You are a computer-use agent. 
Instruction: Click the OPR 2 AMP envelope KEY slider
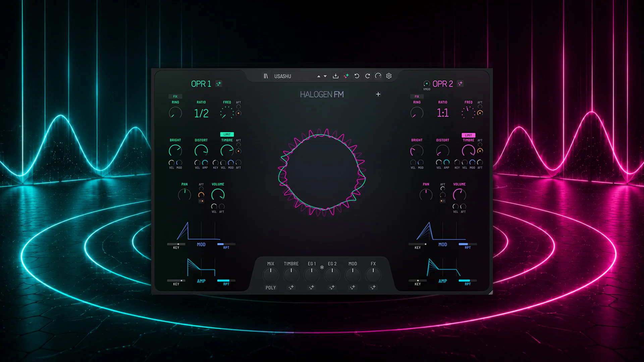(418, 281)
